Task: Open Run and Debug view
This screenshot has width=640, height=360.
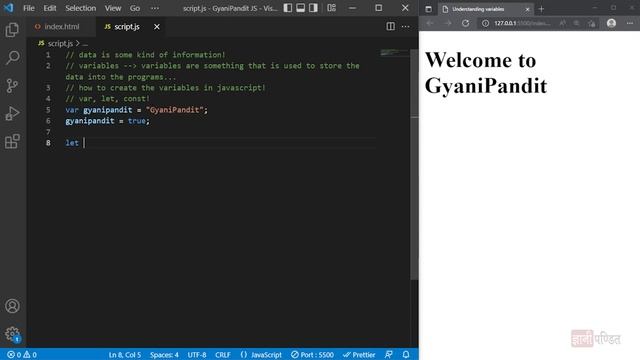Action: pos(12,113)
